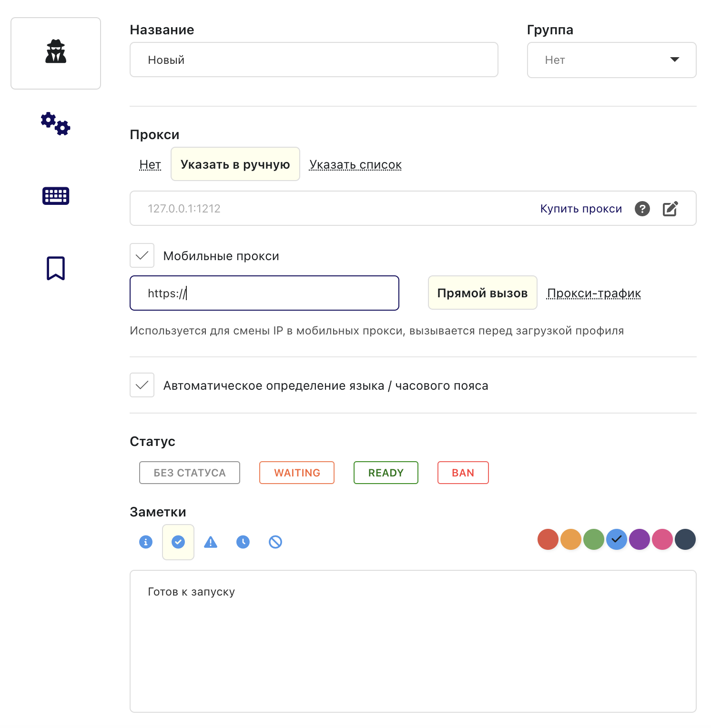Click the Купить прокси link

click(x=581, y=209)
